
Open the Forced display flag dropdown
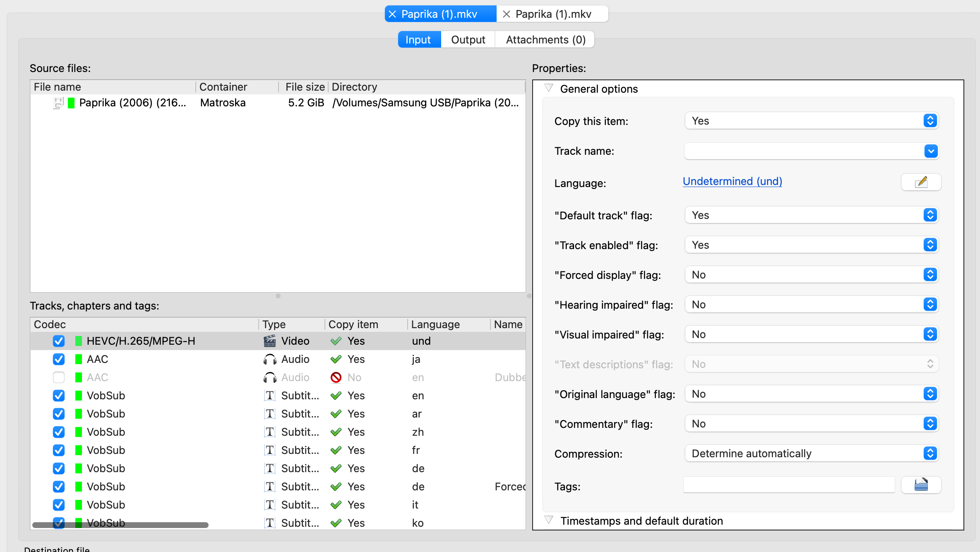[812, 275]
